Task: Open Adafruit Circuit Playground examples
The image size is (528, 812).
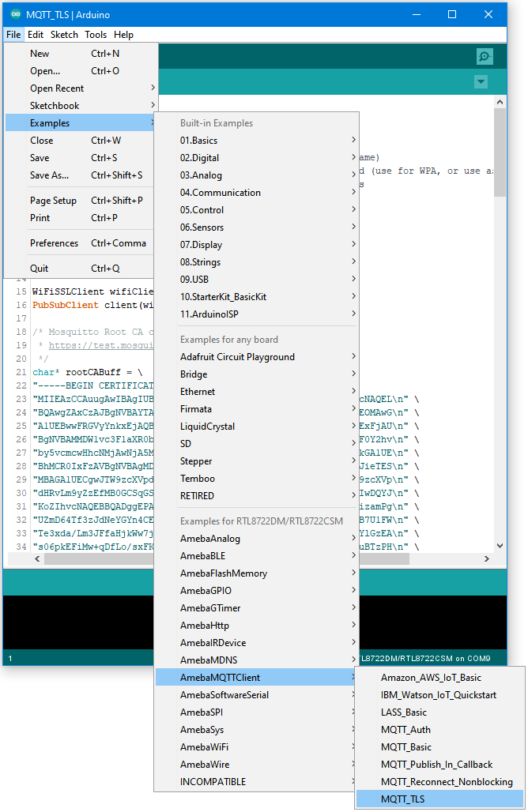Action: click(256, 357)
